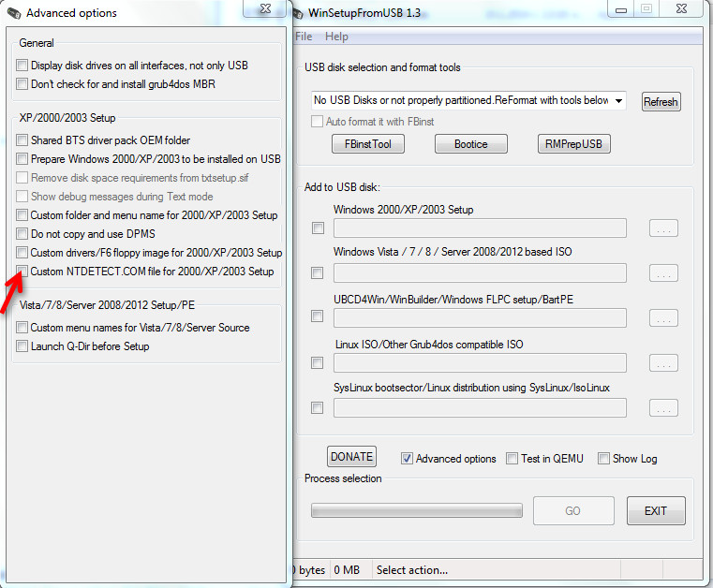Browse for Linux ISO file
This screenshot has width=713, height=588.
pos(663,363)
